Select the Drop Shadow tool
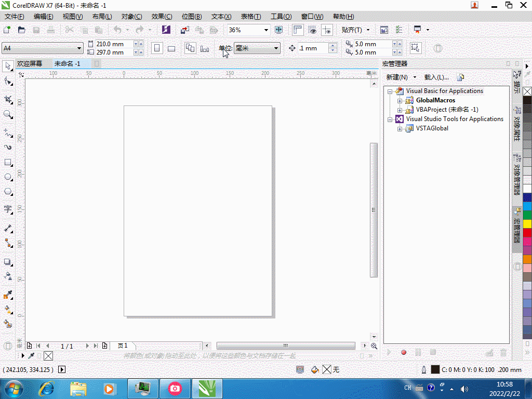 [x=8, y=262]
